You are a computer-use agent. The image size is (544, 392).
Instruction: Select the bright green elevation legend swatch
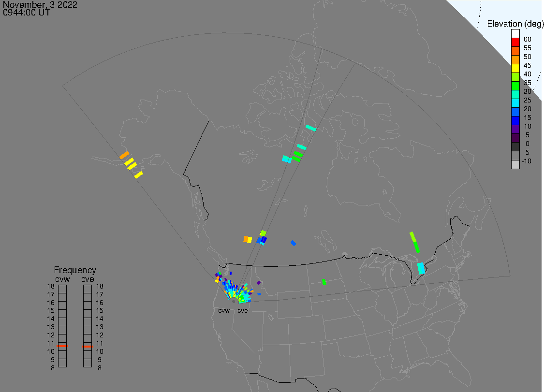[515, 86]
